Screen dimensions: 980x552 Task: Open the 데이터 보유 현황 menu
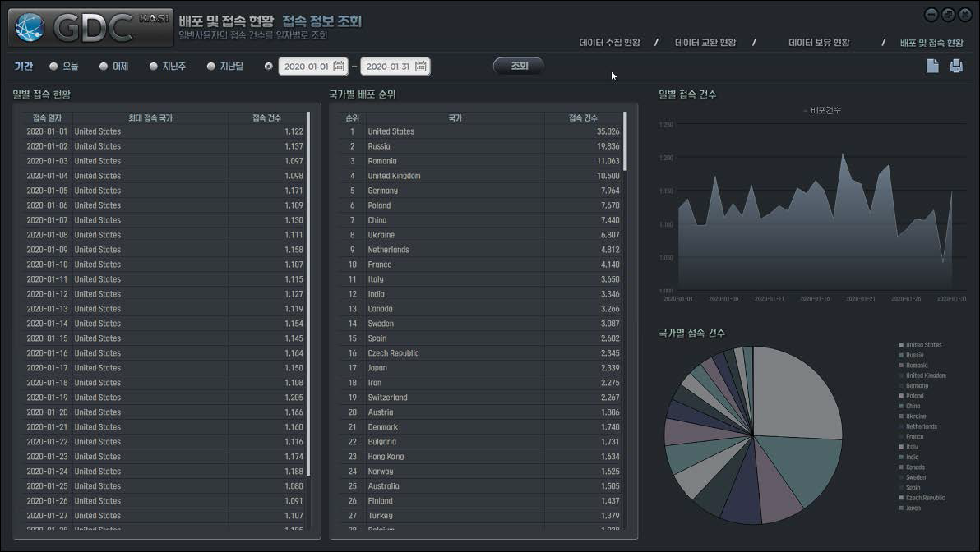pos(819,43)
